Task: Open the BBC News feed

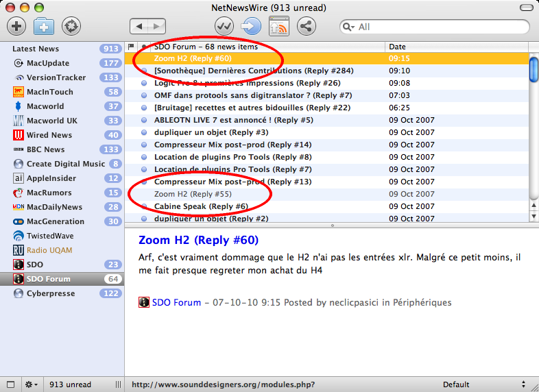Action: tap(62, 150)
